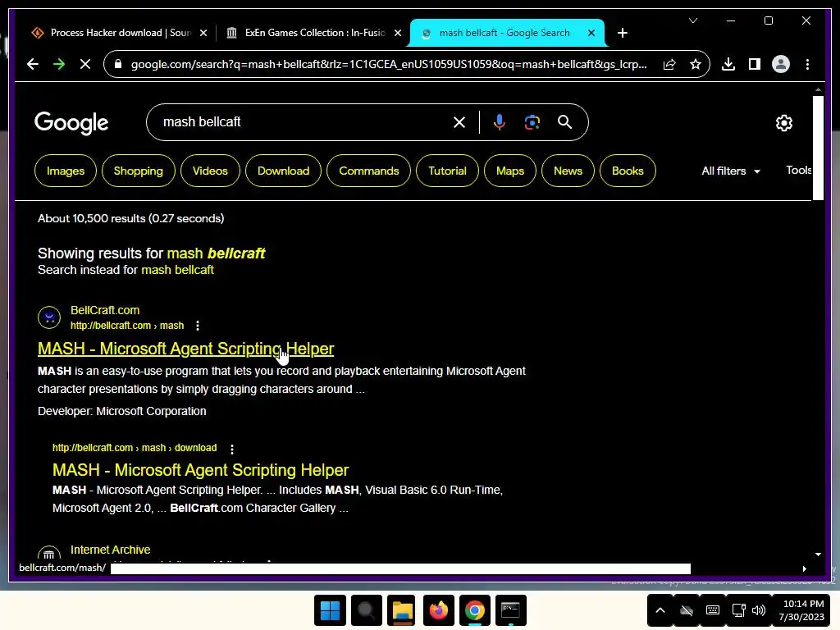Open File Explorer from taskbar
The width and height of the screenshot is (840, 630).
click(x=402, y=610)
